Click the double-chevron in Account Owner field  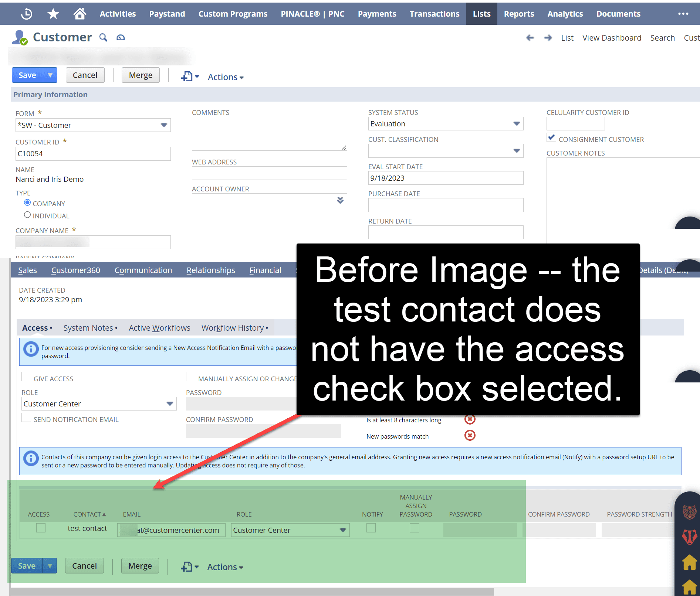(x=340, y=200)
